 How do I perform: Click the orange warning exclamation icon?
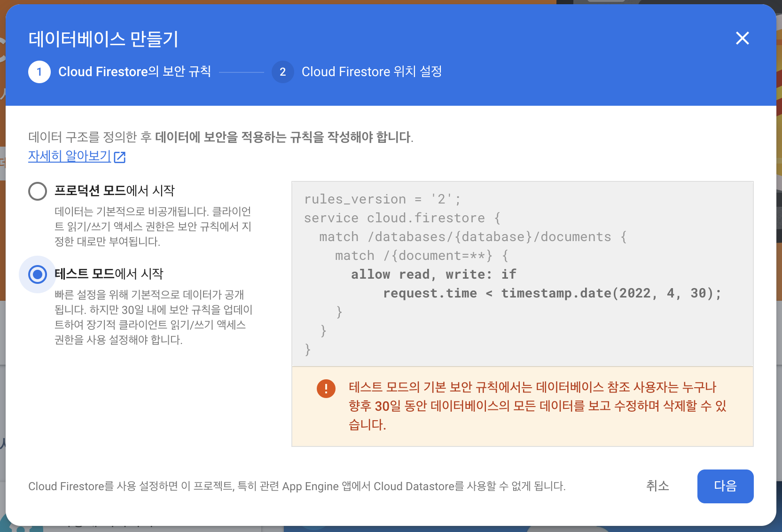point(326,389)
